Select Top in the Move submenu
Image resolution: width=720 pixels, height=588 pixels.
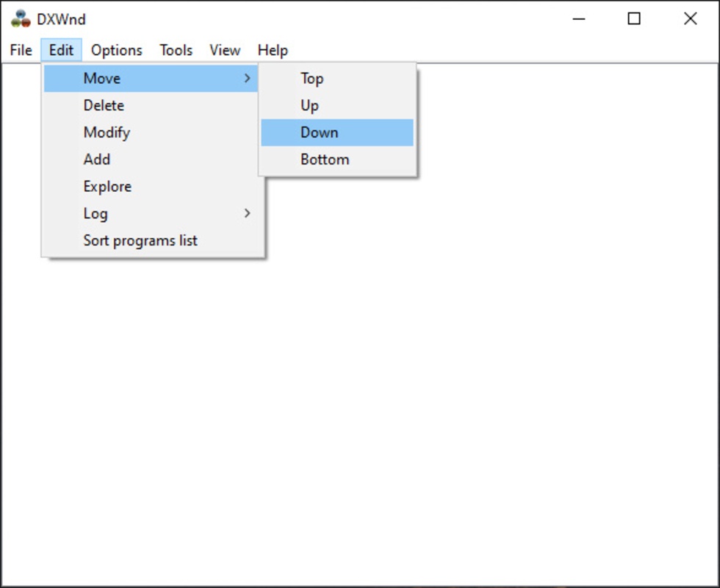tap(337, 78)
